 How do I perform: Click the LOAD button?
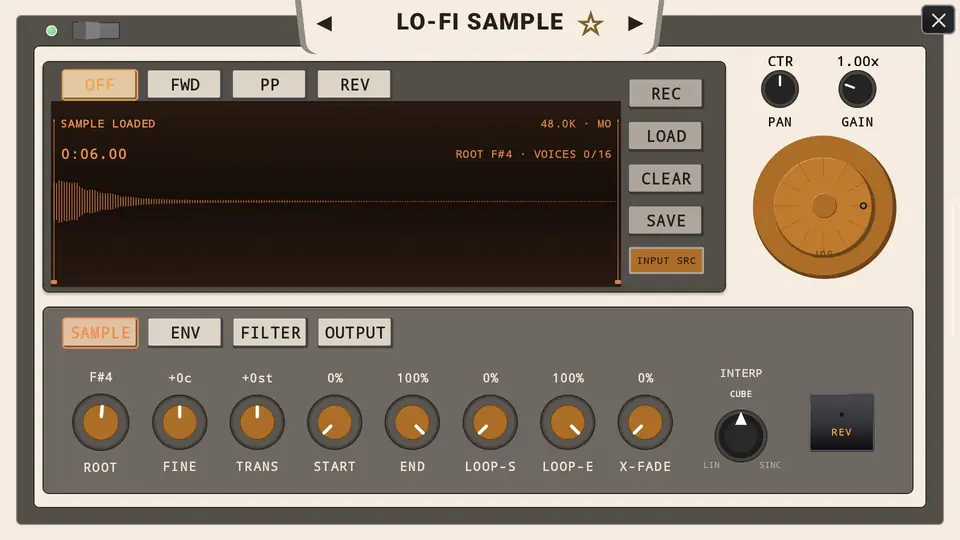click(666, 136)
